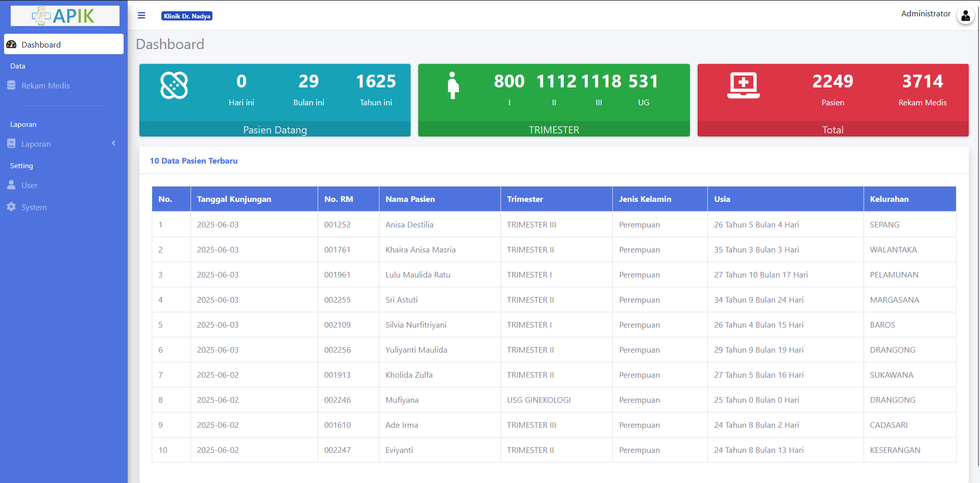
Task: Click the APIK logo in sidebar
Action: pyautogui.click(x=65, y=16)
